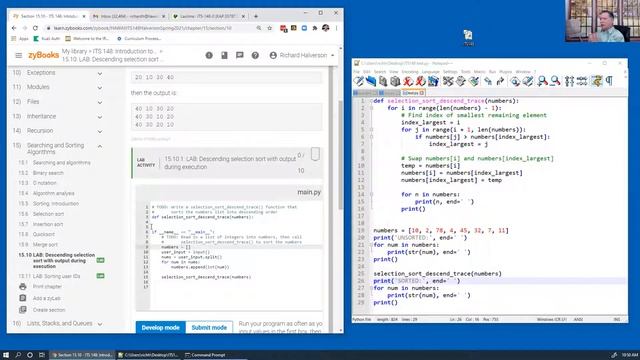
Task: Bookmark this page with the star icon
Action: pos(269,28)
